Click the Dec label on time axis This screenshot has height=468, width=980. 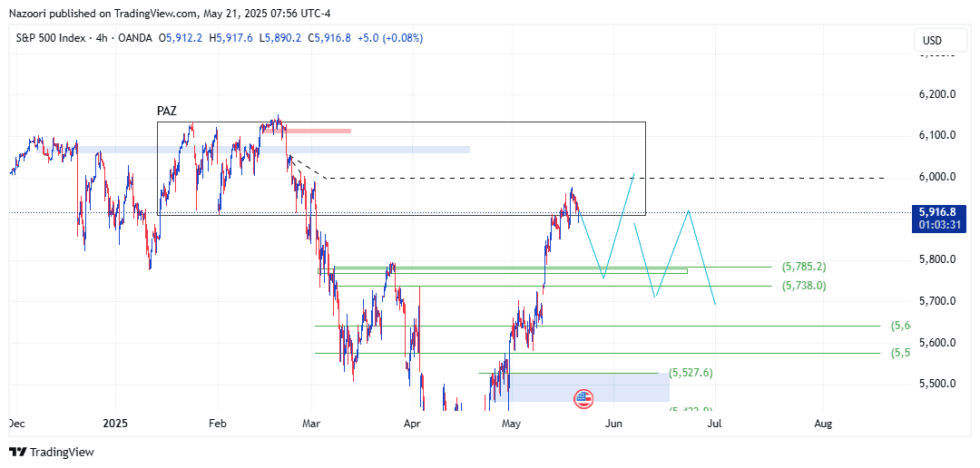tap(15, 424)
